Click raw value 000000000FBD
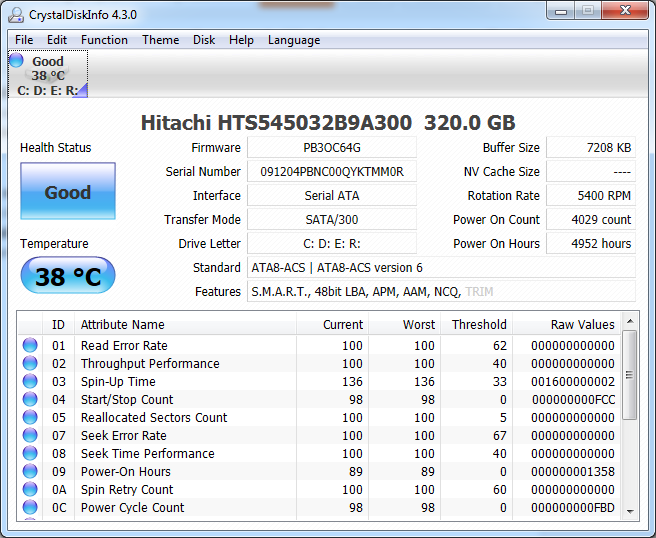656x538 pixels. (x=573, y=507)
